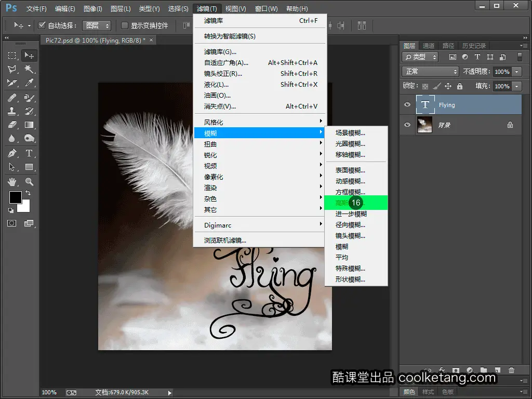Open the opacity 不透明度 slider arrow
The width and height of the screenshot is (532, 399).
(517, 72)
